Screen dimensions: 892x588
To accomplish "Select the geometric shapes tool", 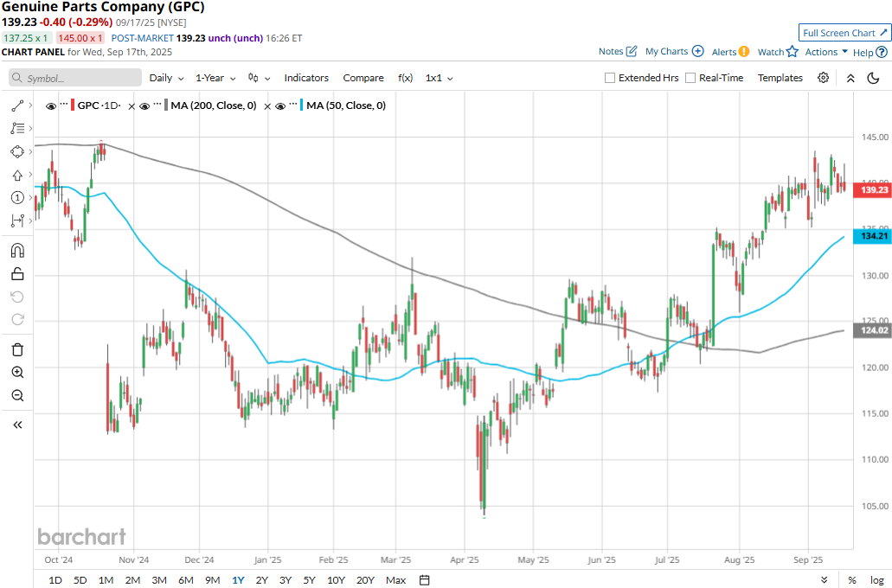I will tap(17, 152).
